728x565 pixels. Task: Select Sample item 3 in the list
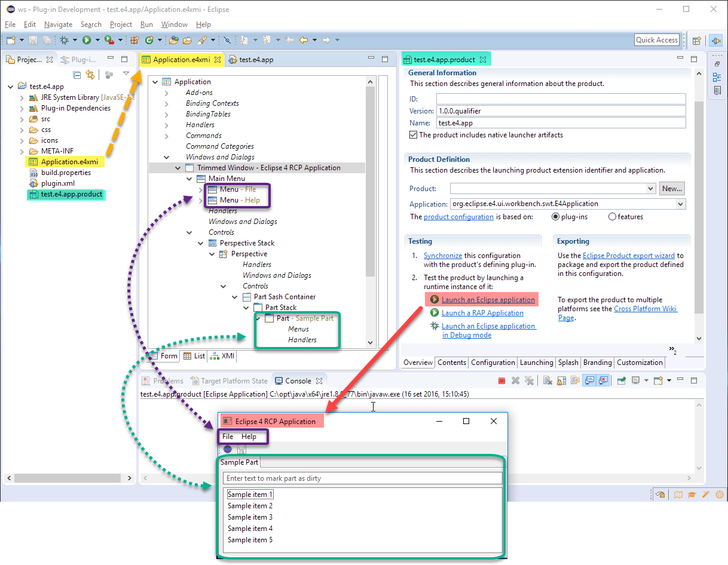250,517
